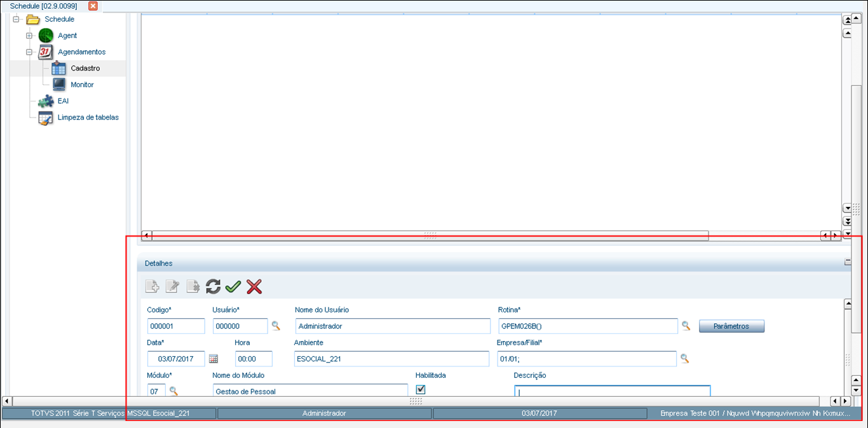The image size is (868, 428).
Task: Click status bar Administrador entry
Action: click(324, 413)
